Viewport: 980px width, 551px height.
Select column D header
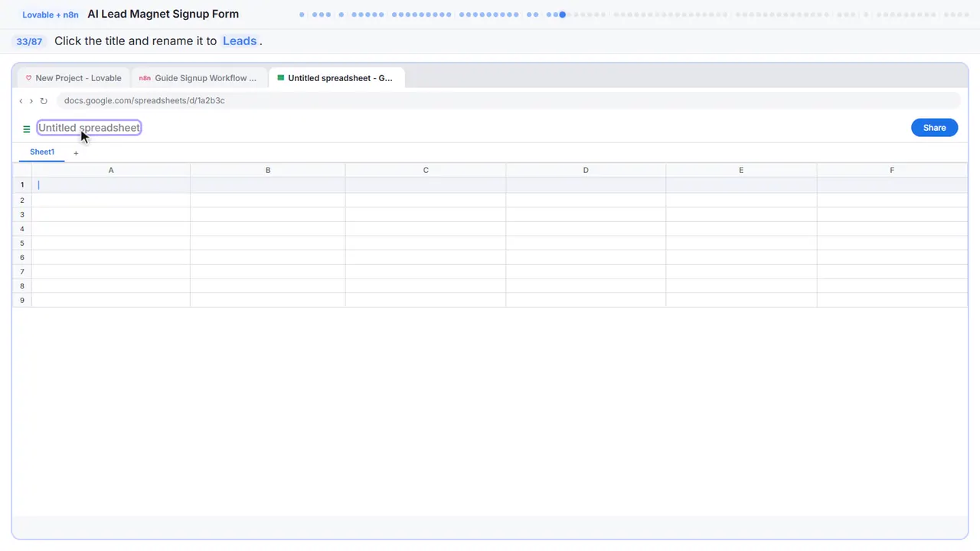click(586, 170)
